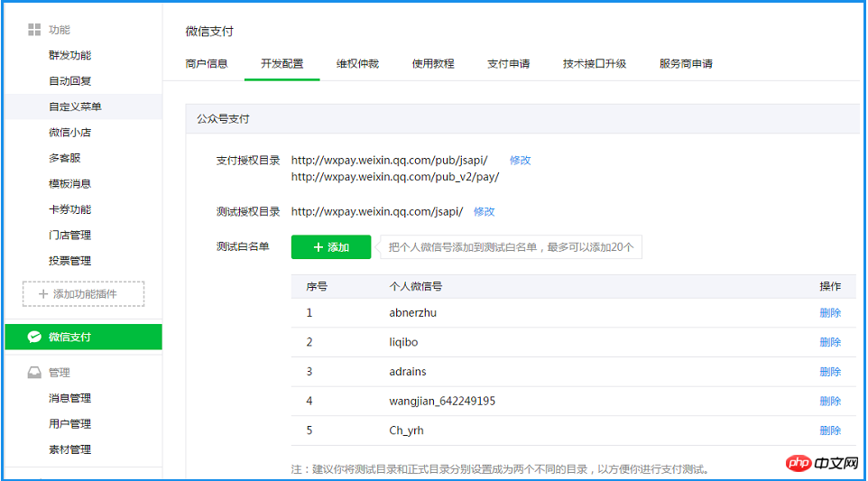Switch to the 开发配置 tab
Image resolution: width=868 pixels, height=481 pixels.
coord(282,64)
